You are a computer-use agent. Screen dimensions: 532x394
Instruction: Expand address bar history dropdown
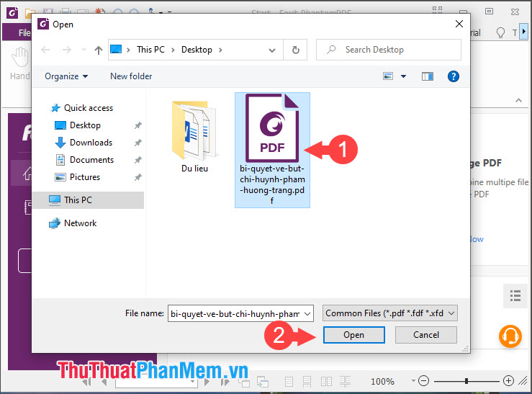coord(272,50)
